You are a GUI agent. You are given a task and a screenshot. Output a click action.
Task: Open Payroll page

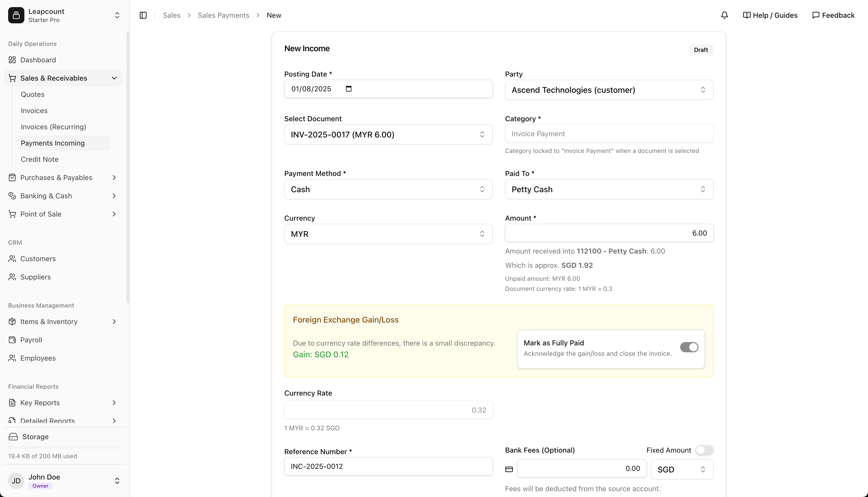pos(63,340)
